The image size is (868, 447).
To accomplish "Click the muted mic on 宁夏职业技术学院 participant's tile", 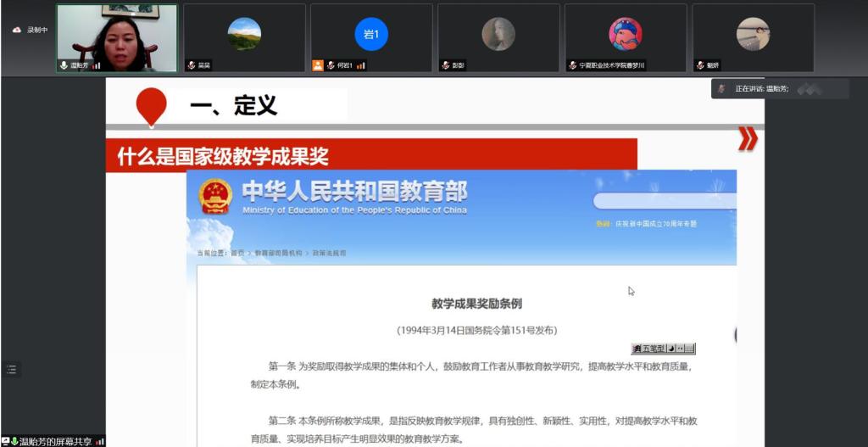I will tap(573, 65).
